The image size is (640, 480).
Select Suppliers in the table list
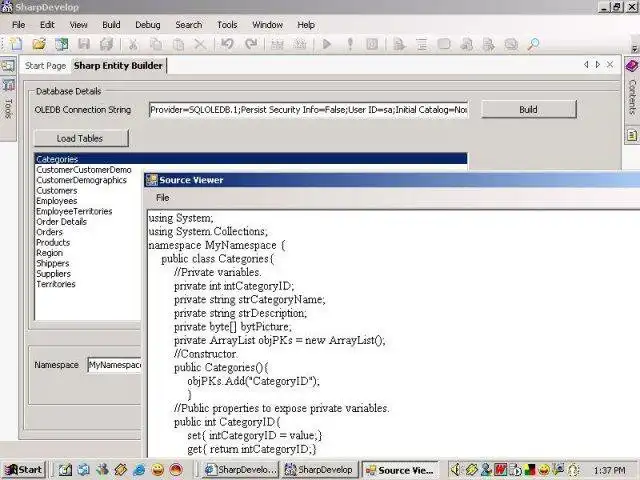coord(53,274)
